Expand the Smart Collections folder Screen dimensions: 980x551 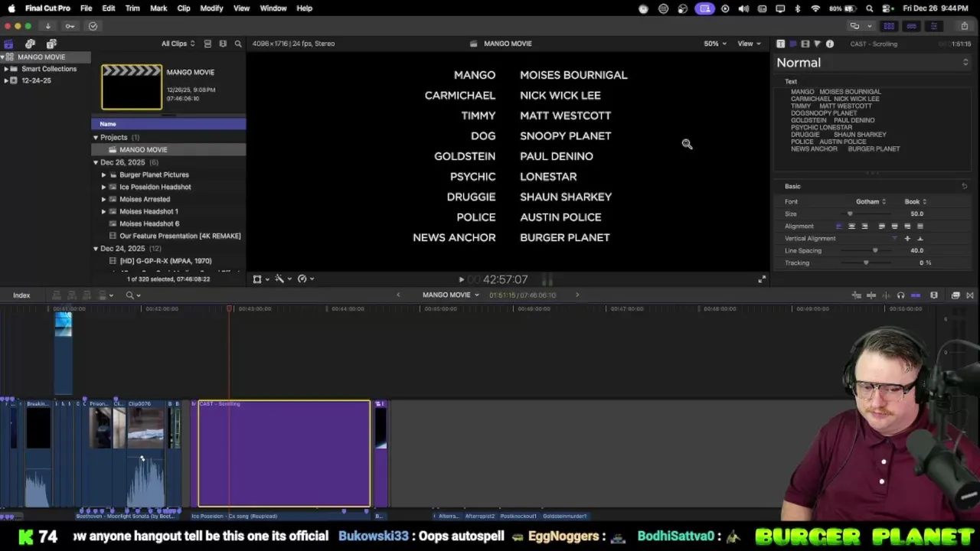(x=6, y=69)
